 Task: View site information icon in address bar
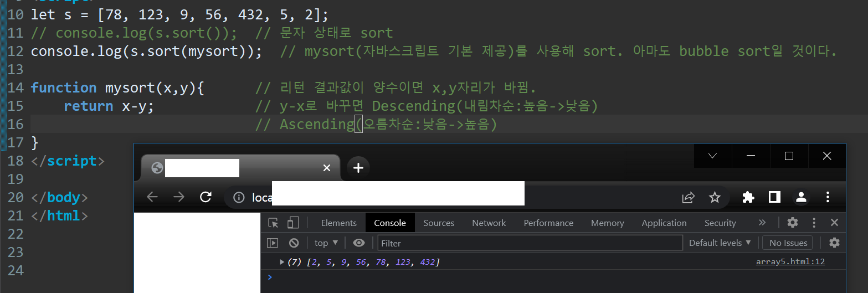point(239,197)
